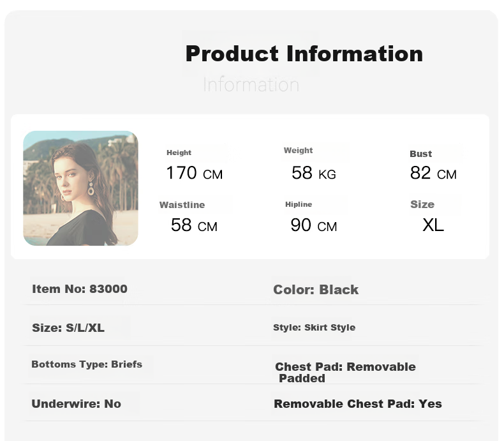This screenshot has width=504, height=441.
Task: Click the Hipline 90 CM measurement
Action: click(x=314, y=225)
